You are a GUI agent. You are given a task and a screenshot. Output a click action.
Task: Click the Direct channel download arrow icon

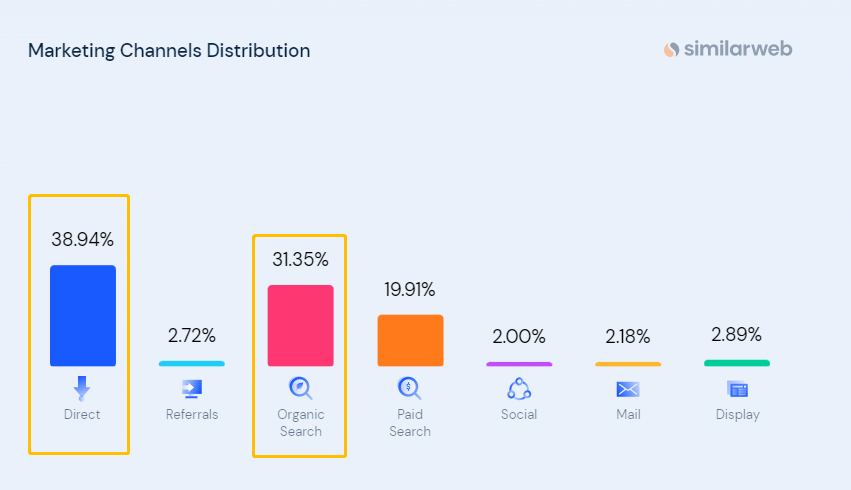click(82, 388)
